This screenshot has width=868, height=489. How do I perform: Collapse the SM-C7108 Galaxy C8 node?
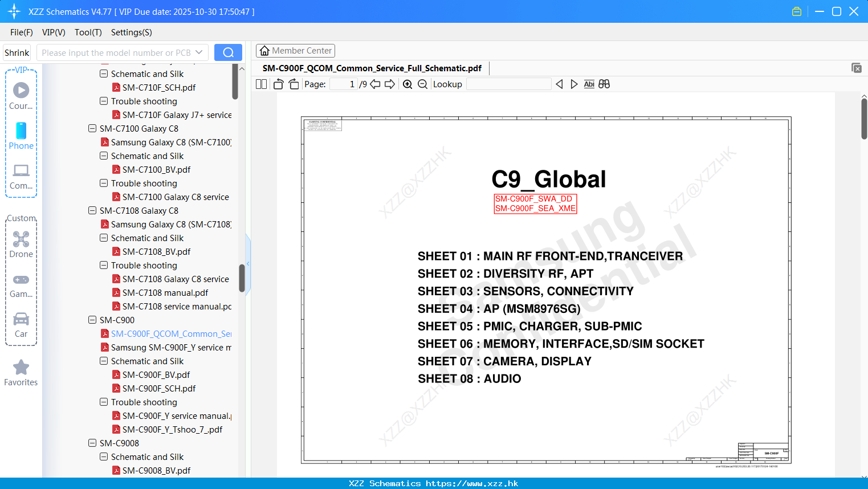pos(92,210)
